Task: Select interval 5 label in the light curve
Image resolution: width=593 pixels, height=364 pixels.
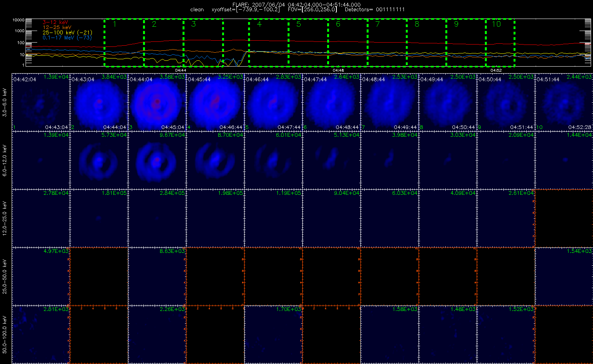Action: pos(298,24)
